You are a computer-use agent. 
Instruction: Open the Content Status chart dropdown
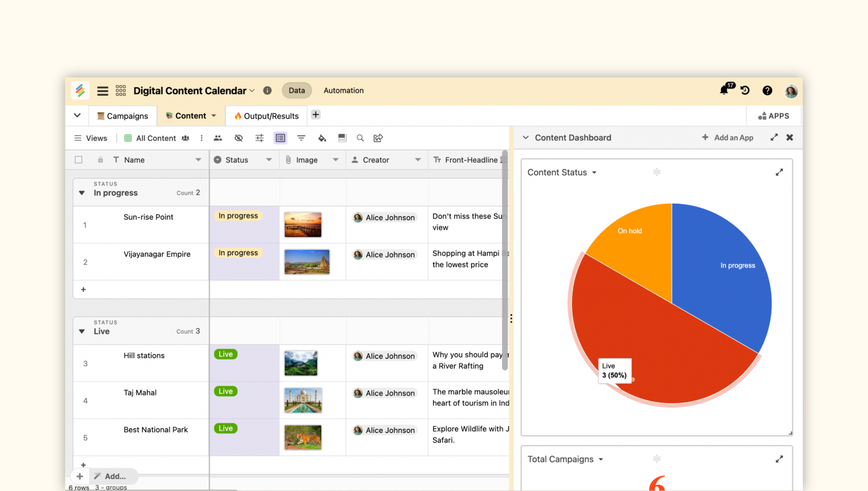point(594,173)
